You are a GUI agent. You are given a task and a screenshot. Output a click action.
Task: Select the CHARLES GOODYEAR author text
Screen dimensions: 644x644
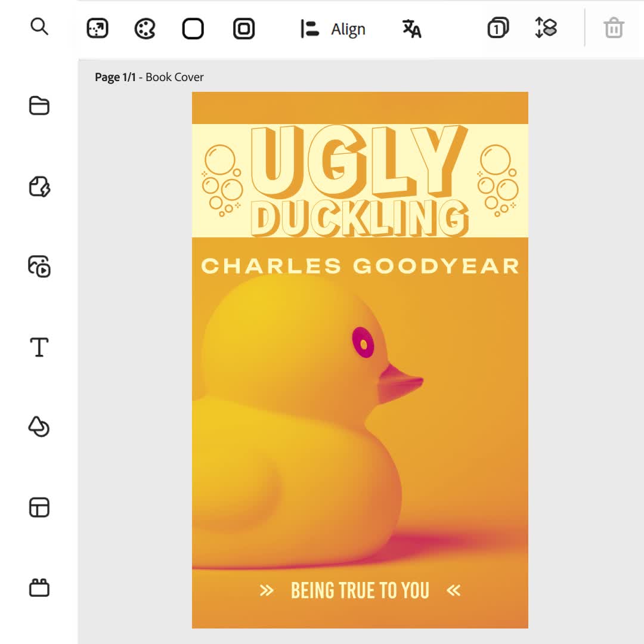click(x=360, y=266)
